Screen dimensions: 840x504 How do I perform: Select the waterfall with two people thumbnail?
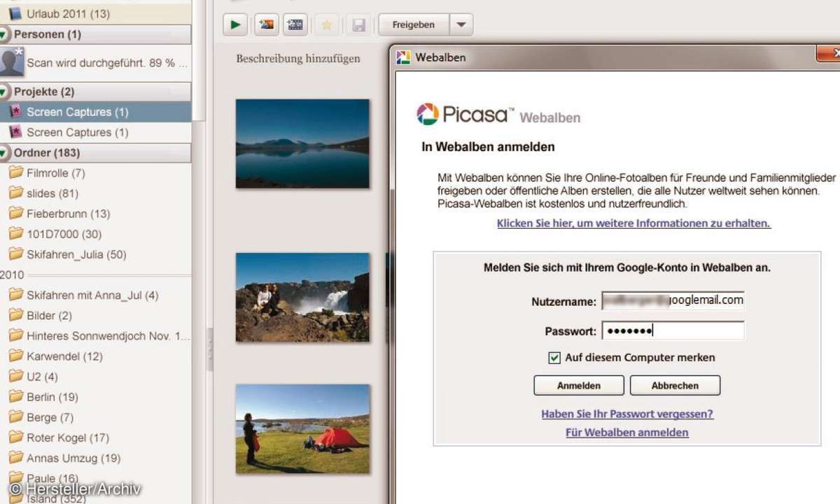click(302, 297)
